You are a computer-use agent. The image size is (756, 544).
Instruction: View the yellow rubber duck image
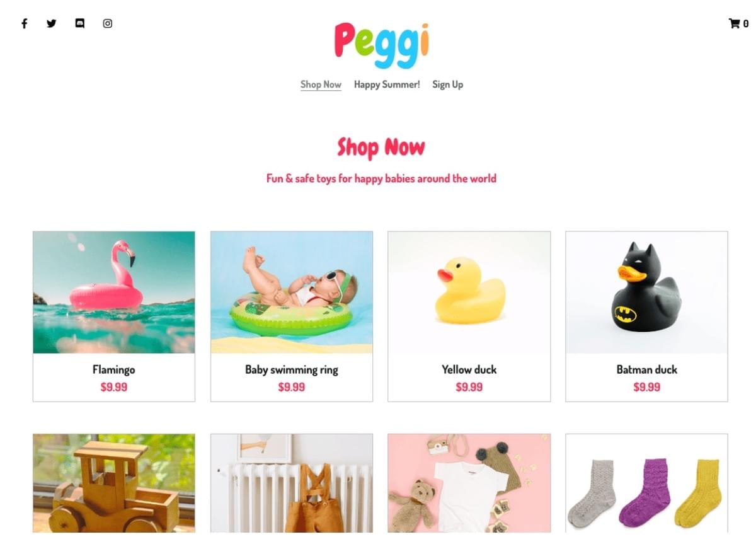coord(469,292)
